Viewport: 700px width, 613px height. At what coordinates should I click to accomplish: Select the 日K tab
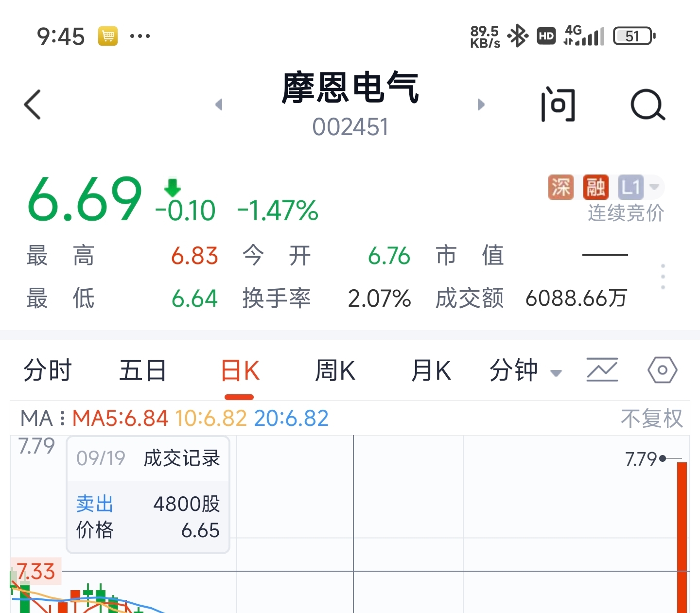(x=240, y=370)
